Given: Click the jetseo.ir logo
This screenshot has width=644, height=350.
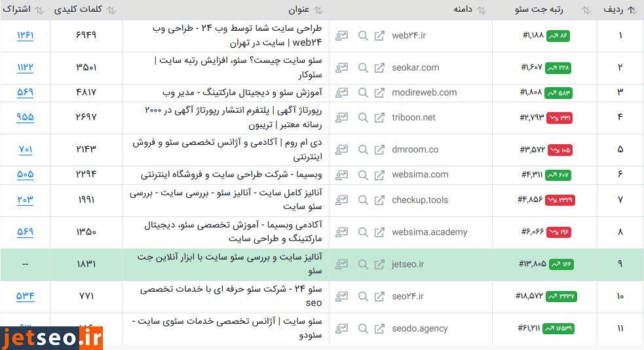Looking at the screenshot, I should pos(51,338).
